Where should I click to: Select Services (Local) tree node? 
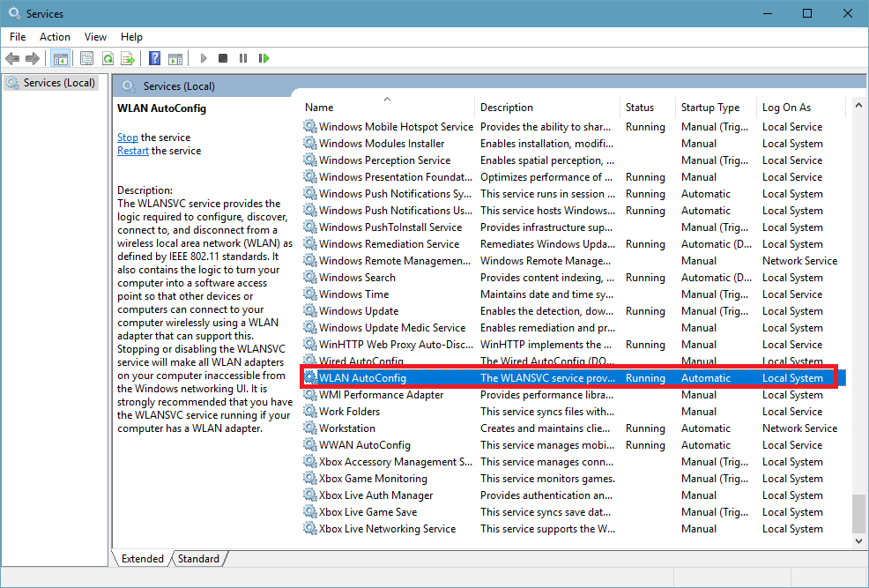pyautogui.click(x=51, y=83)
